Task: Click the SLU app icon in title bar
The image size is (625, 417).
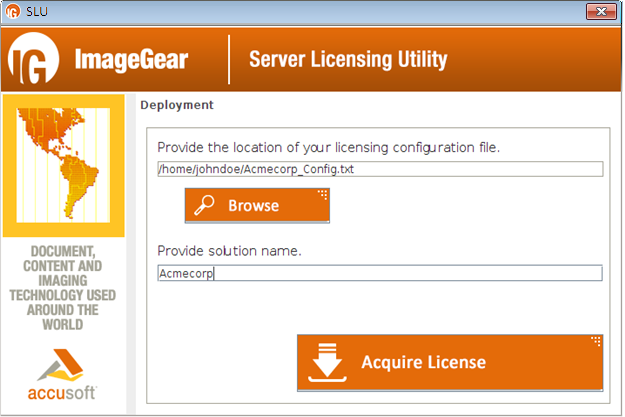Action: (x=13, y=12)
